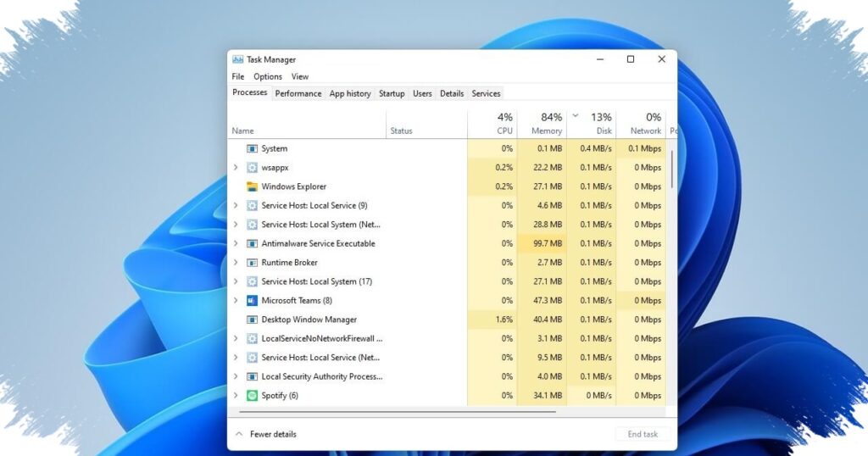Click the Service Host: Local Service (Net... icon
The width and height of the screenshot is (868, 456).
tap(252, 358)
